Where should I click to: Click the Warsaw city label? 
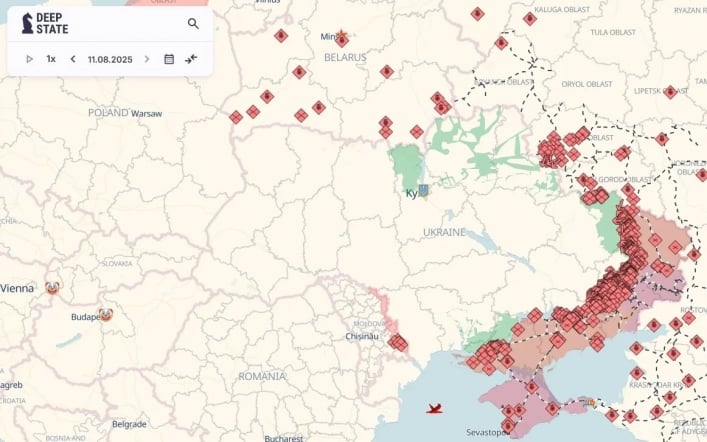[147, 114]
